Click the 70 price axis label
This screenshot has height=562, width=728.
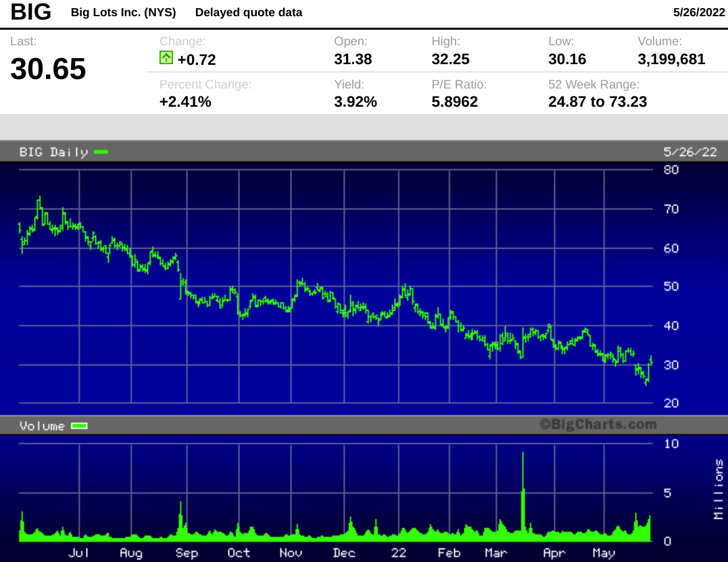coord(671,209)
